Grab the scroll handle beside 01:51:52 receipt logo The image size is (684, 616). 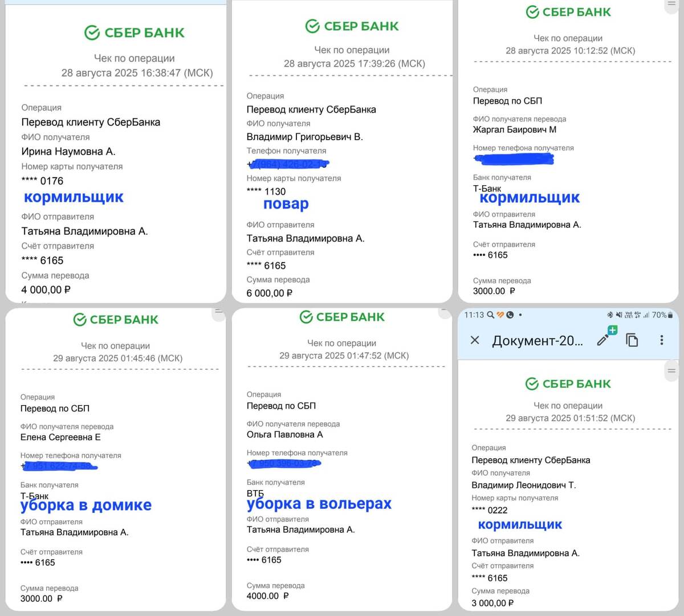[x=672, y=371]
